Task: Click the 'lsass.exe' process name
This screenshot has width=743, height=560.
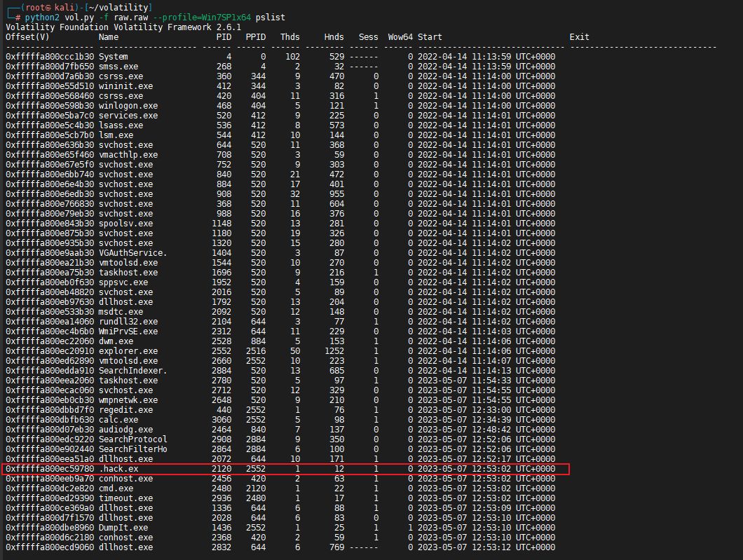Action: click(x=121, y=125)
